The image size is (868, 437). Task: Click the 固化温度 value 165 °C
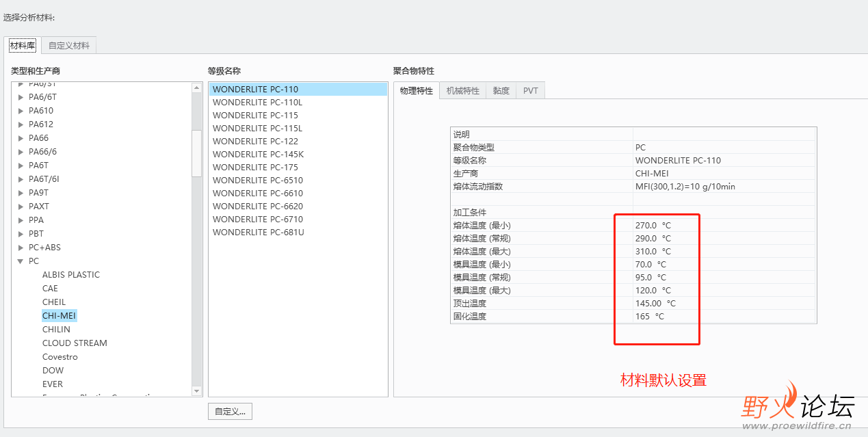[650, 317]
